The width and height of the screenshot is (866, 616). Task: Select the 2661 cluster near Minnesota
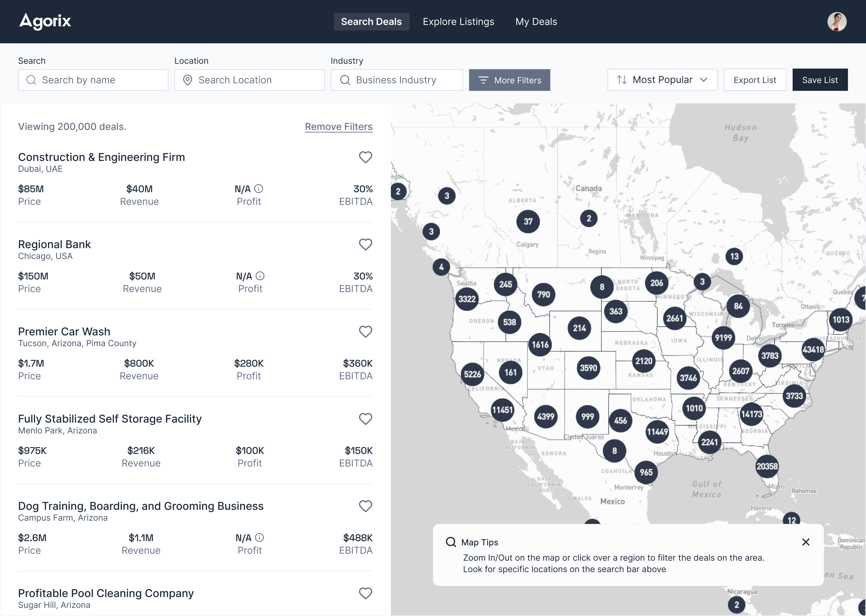(x=675, y=318)
